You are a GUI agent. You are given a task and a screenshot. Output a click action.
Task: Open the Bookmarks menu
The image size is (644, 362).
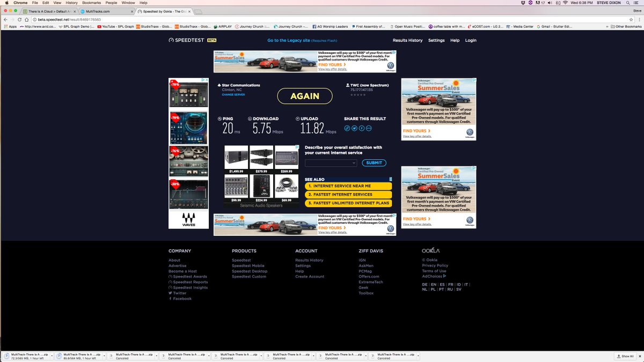click(x=91, y=3)
